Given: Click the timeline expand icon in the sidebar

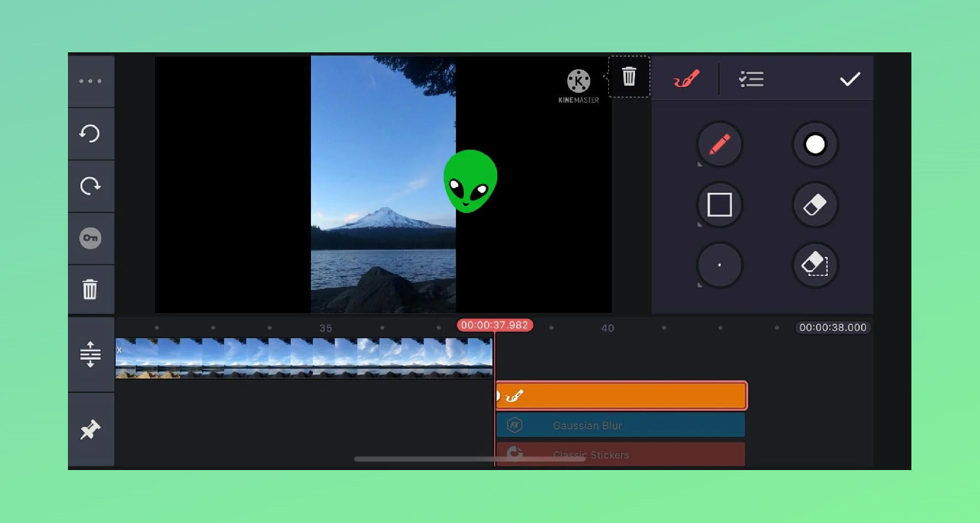Looking at the screenshot, I should point(91,355).
